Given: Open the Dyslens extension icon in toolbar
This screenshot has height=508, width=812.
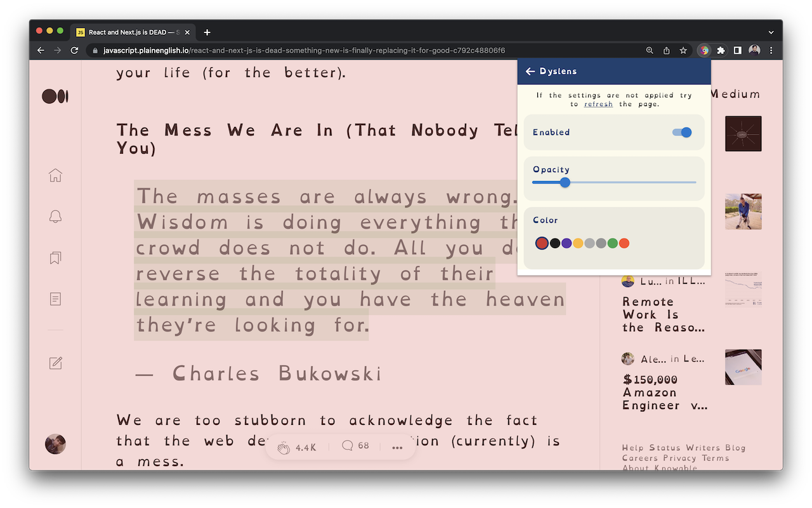Looking at the screenshot, I should [x=704, y=50].
